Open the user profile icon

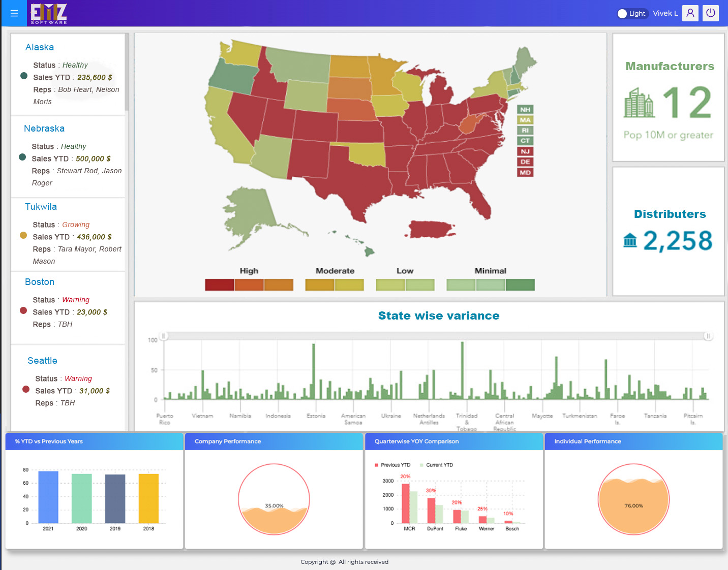(690, 13)
